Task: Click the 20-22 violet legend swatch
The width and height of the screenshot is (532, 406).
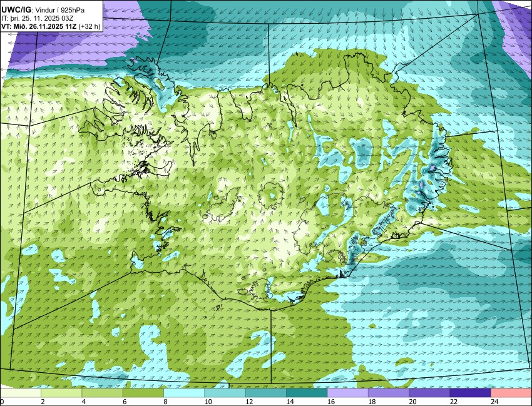Action: click(x=429, y=393)
